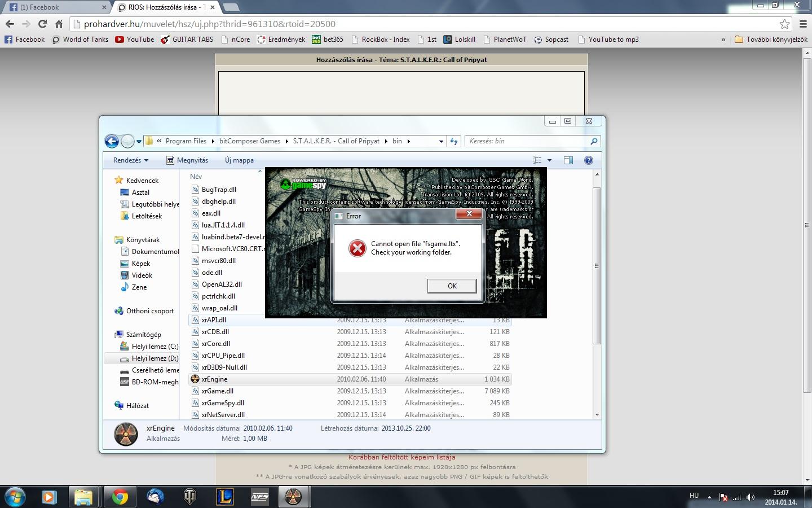Select Könyvtárak in navigation pane
Image resolution: width=812 pixels, height=508 pixels.
pos(137,240)
